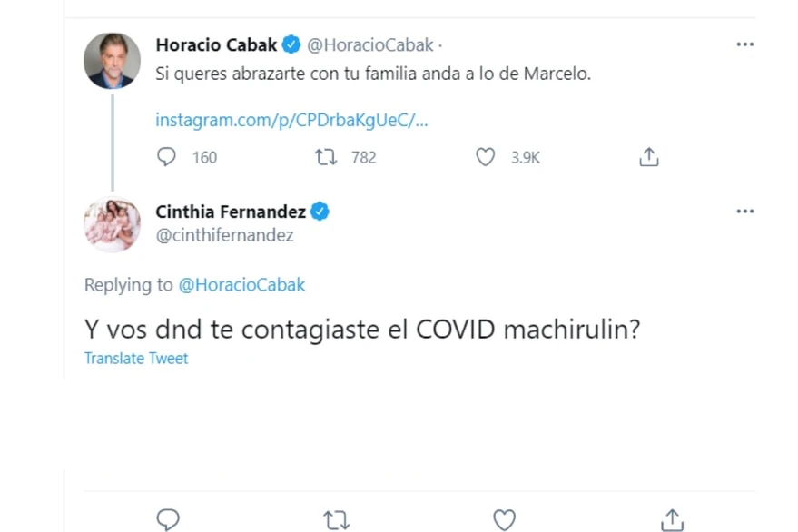Like Cinthia Fernandez's reply tweet
This screenshot has height=532, width=798.
(504, 519)
